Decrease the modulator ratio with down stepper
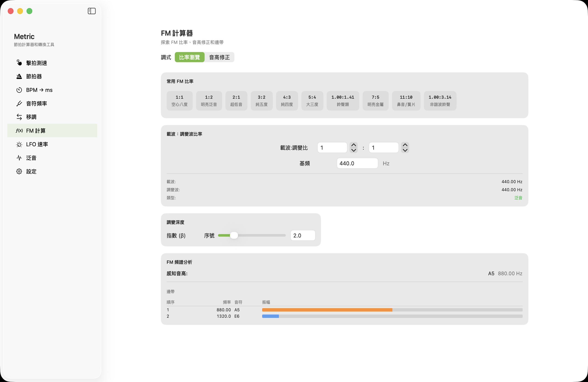Image resolution: width=588 pixels, height=382 pixels. tap(405, 150)
